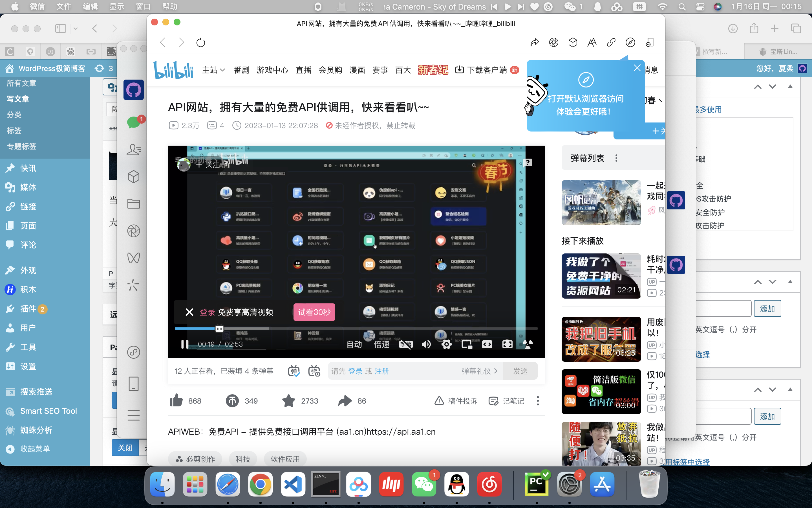Open the files folder icon in WeChat sidebar
This screenshot has width=812, height=508.
[x=134, y=203]
